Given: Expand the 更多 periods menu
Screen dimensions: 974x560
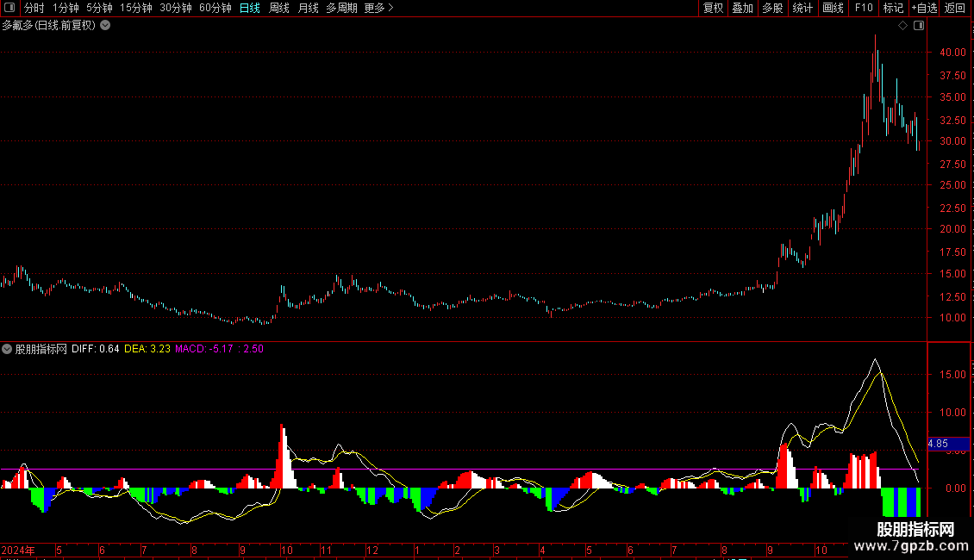Looking at the screenshot, I should 379,8.
